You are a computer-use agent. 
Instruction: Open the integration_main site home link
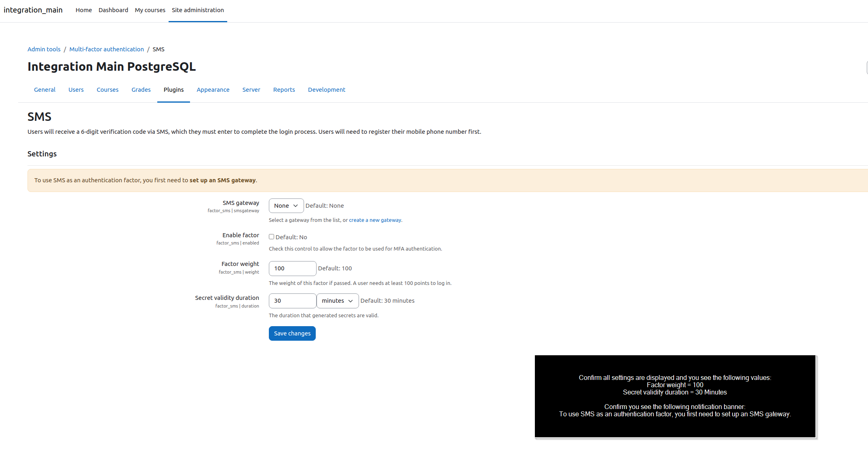[33, 10]
